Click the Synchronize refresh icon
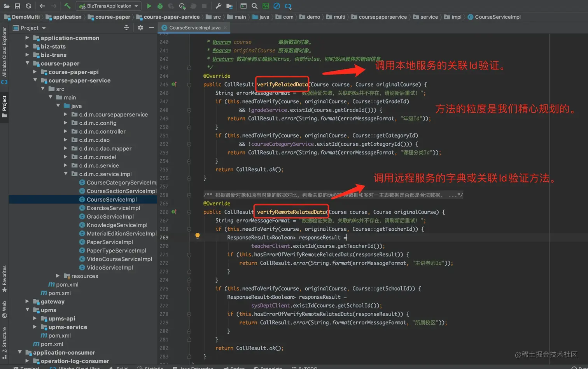 pos(28,6)
